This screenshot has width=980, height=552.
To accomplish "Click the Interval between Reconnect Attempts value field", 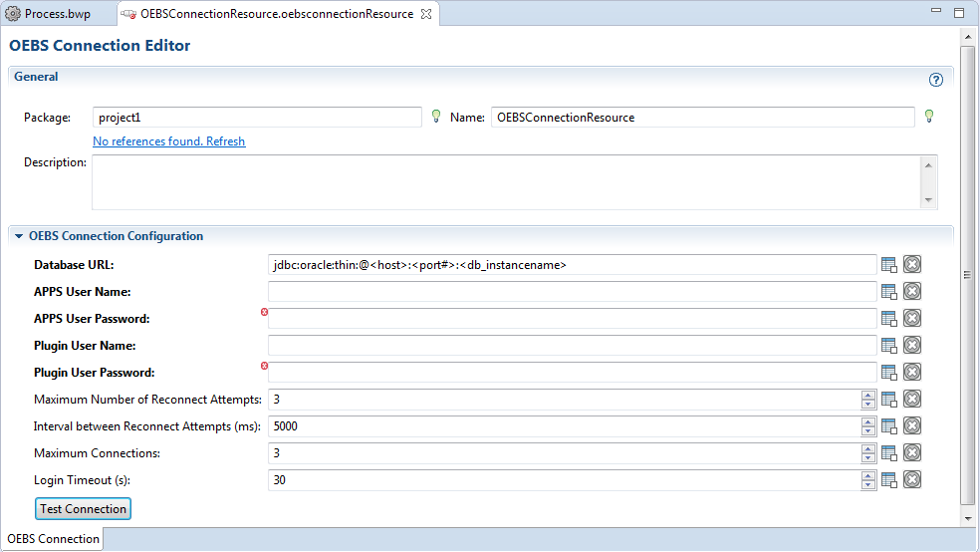I will tap(565, 426).
